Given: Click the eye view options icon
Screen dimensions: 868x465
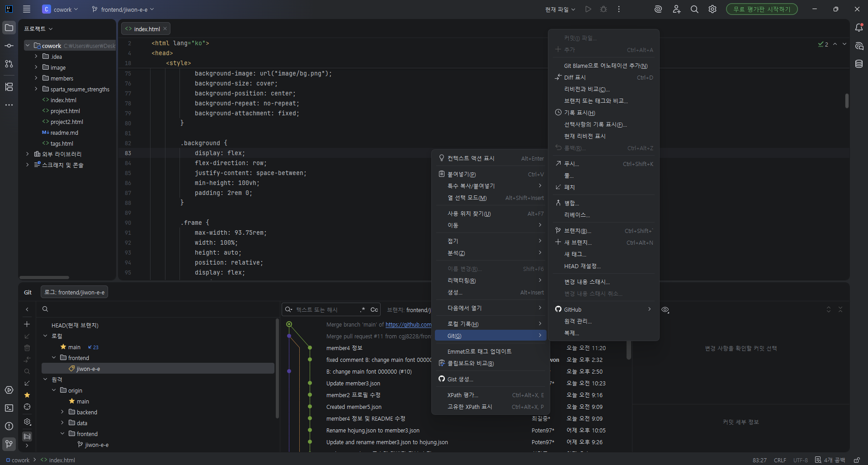Looking at the screenshot, I should tap(665, 309).
